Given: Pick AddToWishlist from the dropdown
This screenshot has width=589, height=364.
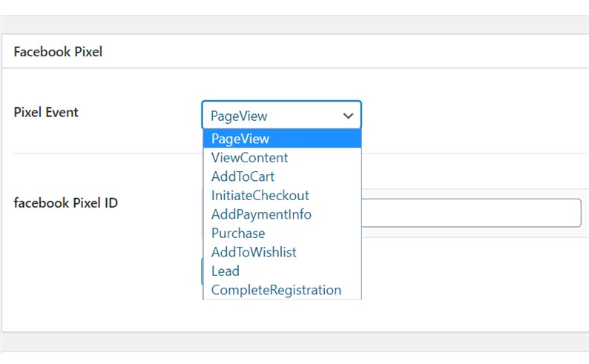Looking at the screenshot, I should pos(254,252).
